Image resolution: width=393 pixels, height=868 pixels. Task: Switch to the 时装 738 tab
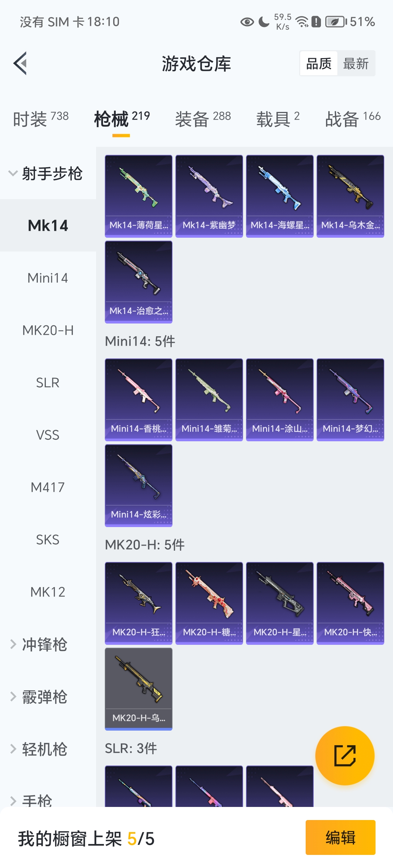pos(41,119)
